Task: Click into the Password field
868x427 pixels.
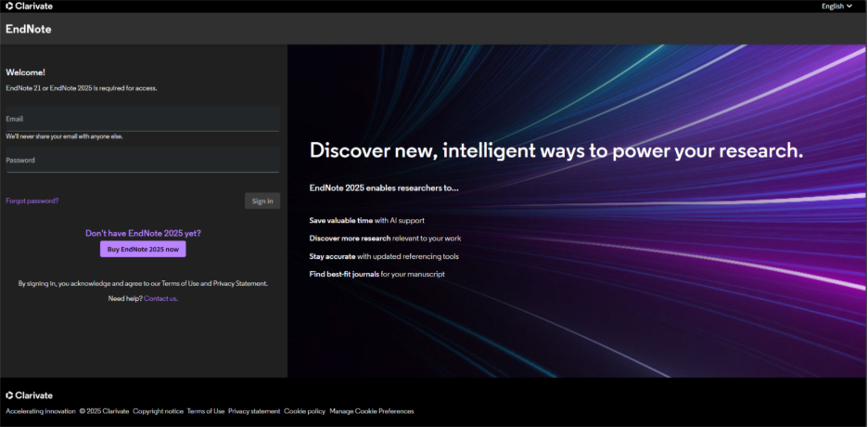Action: click(142, 161)
